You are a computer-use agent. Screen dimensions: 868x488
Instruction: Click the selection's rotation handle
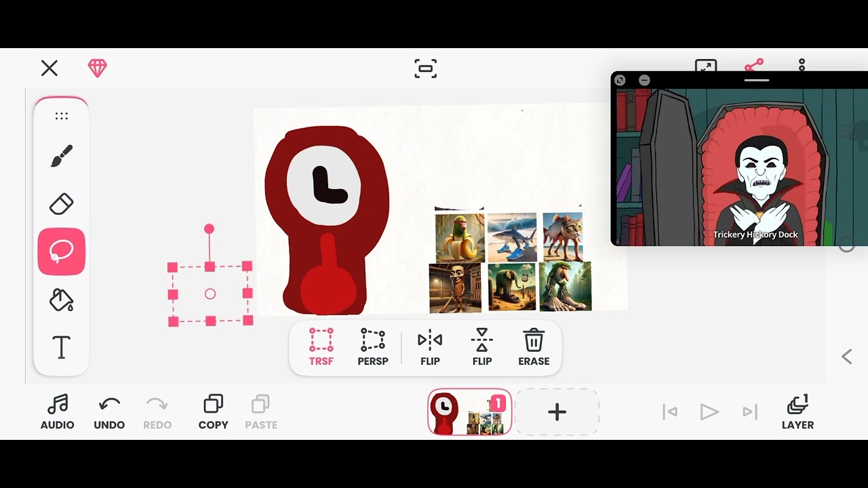pos(209,229)
